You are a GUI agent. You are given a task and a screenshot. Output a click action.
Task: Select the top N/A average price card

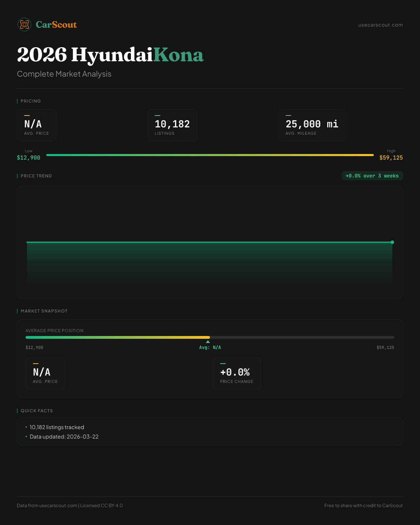click(x=37, y=125)
